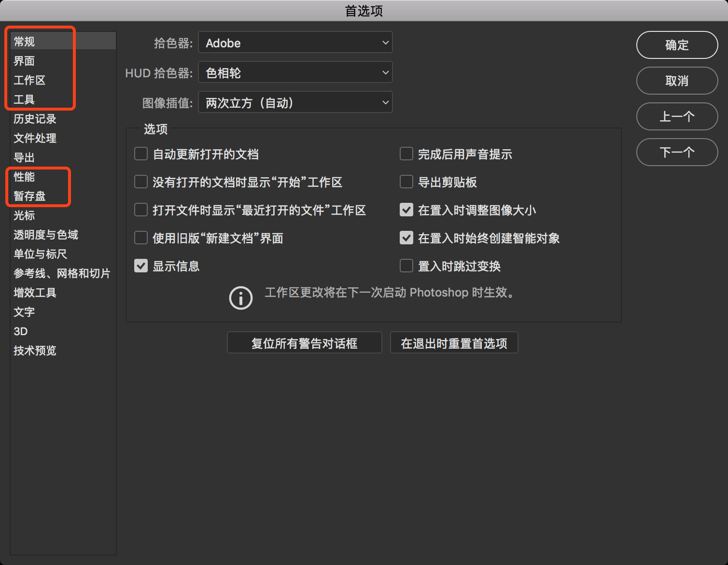Image resolution: width=728 pixels, height=565 pixels.
Task: Open 工具 preferences category
Action: pos(63,99)
